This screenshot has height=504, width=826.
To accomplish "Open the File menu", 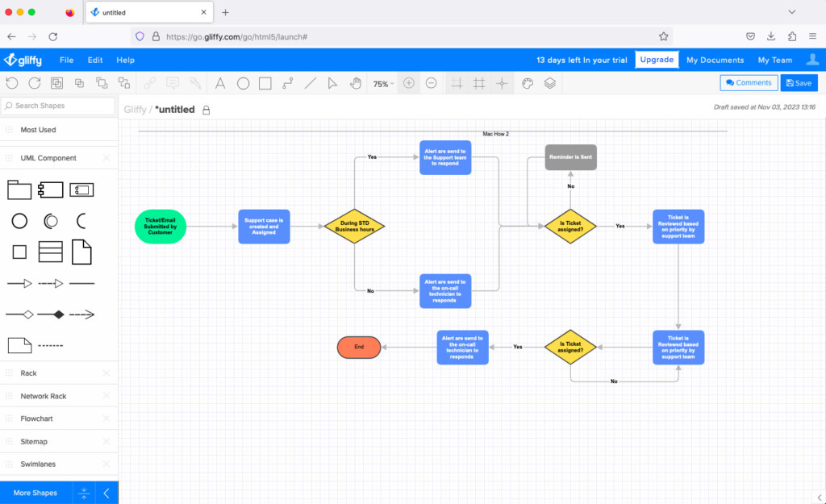I will (66, 60).
